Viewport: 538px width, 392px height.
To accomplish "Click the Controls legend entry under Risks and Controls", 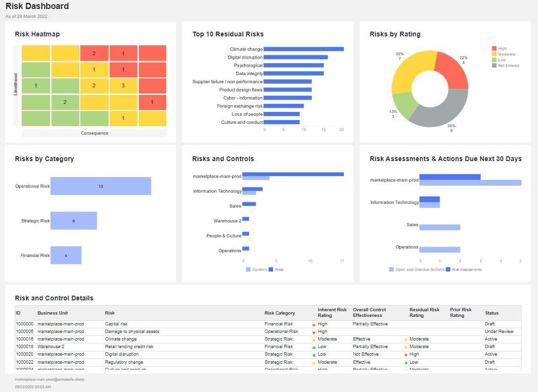I will click(256, 270).
